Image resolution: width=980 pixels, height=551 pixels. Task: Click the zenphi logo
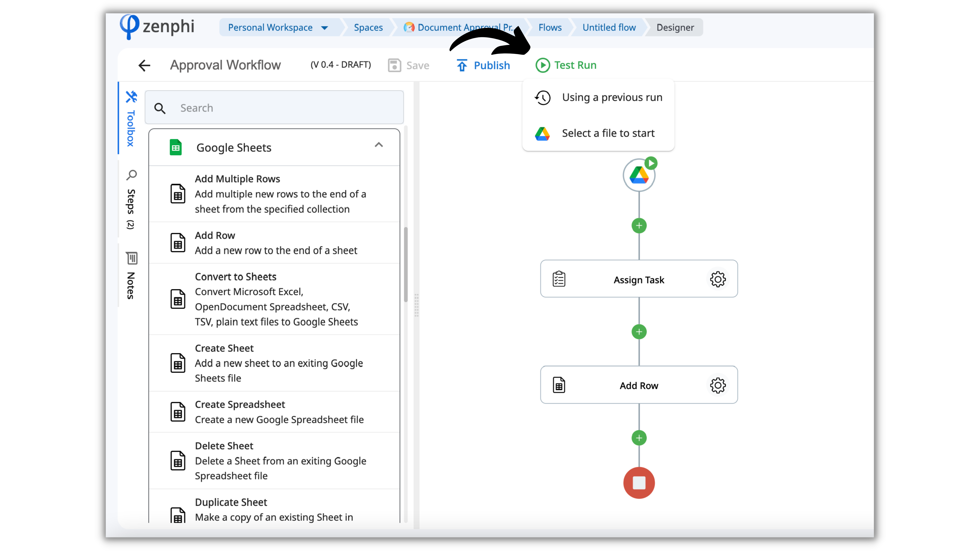point(157,27)
